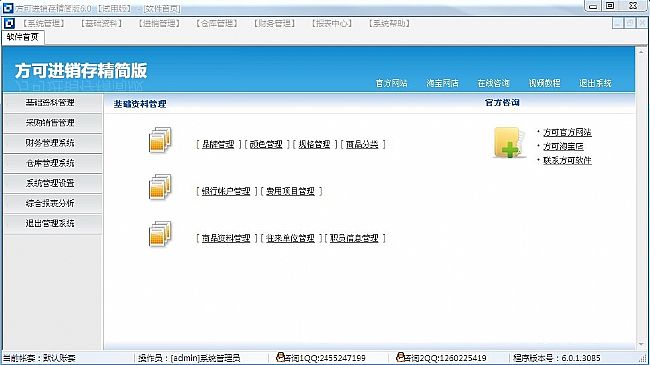Click the 官方咨询 heading
This screenshot has width=650, height=365.
[x=502, y=102]
